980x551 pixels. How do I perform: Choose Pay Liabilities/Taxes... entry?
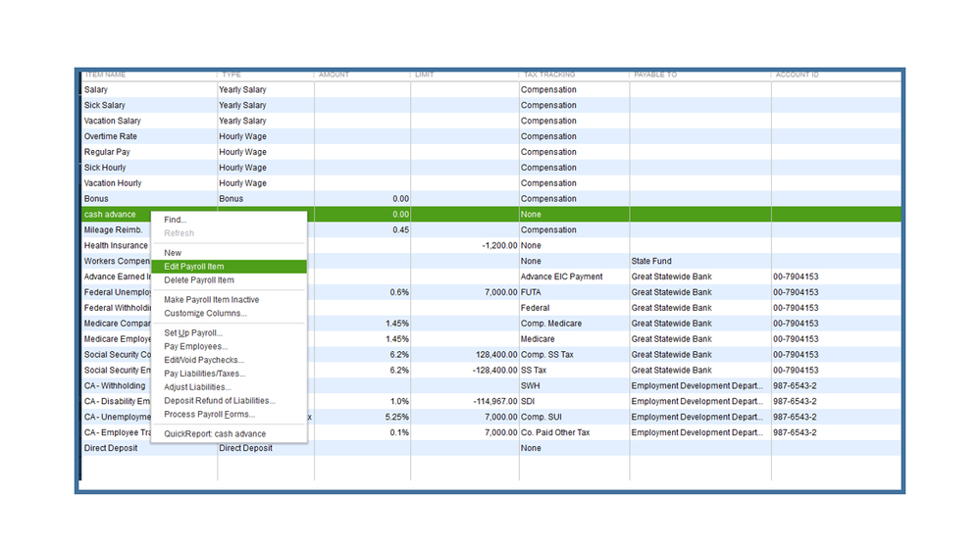pos(204,375)
